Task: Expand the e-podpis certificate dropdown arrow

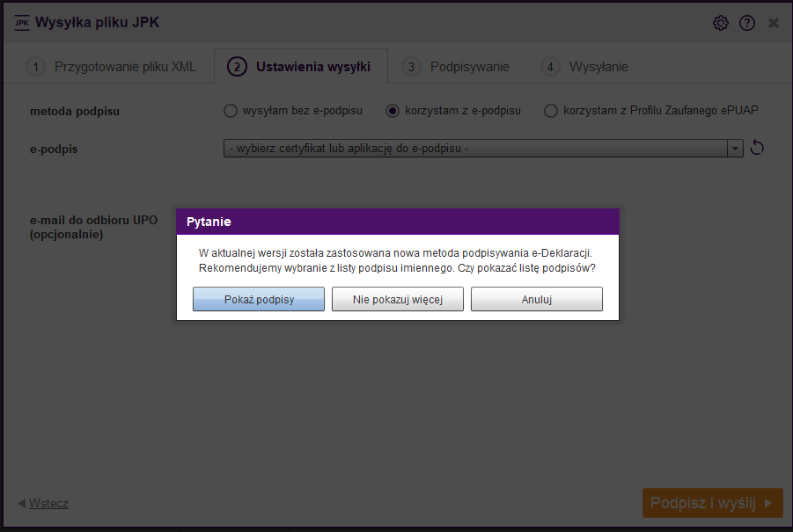Action: 735,149
